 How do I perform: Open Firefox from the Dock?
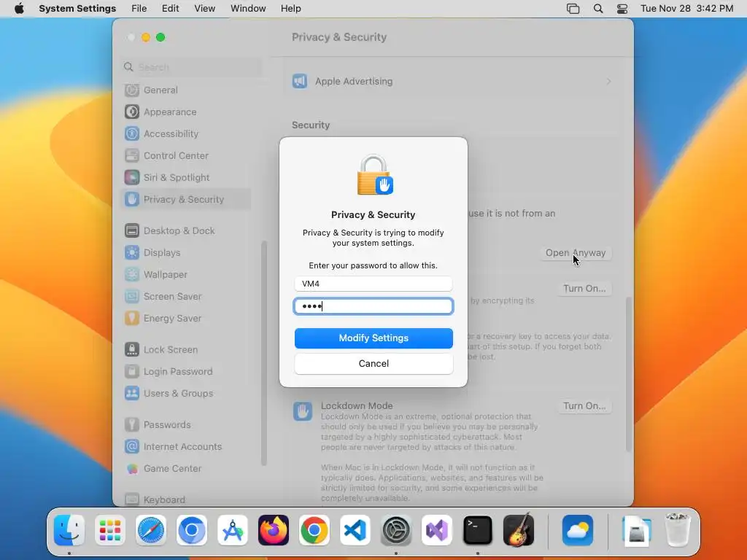coord(274,530)
